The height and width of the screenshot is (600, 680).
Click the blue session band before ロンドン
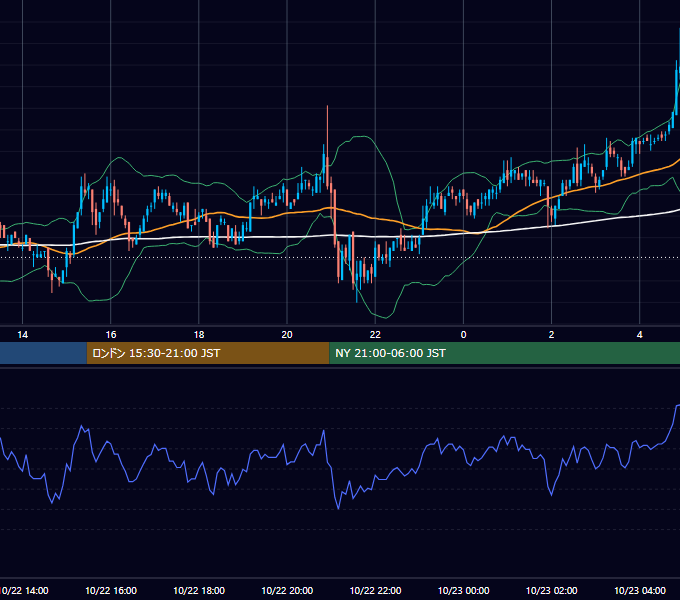[x=43, y=353]
